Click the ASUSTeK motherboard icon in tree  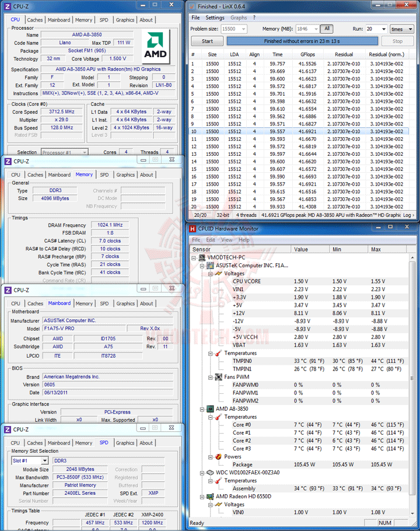coord(210,265)
